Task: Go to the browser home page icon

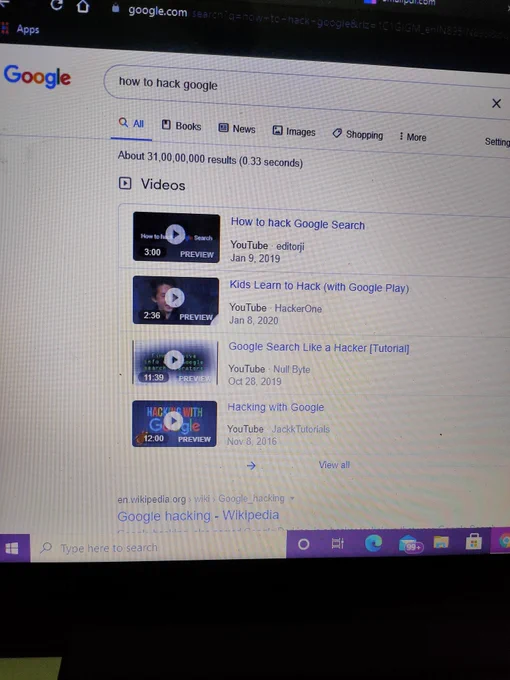Action: (x=83, y=6)
